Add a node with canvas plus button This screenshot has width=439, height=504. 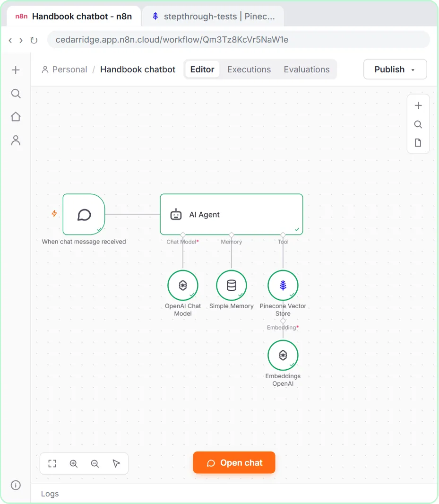pyautogui.click(x=418, y=105)
